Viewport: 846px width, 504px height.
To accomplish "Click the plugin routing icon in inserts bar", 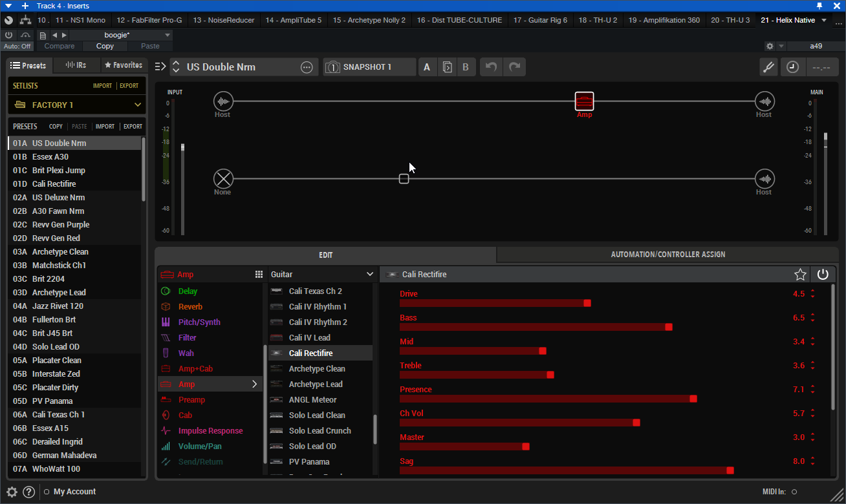I will pos(26,20).
